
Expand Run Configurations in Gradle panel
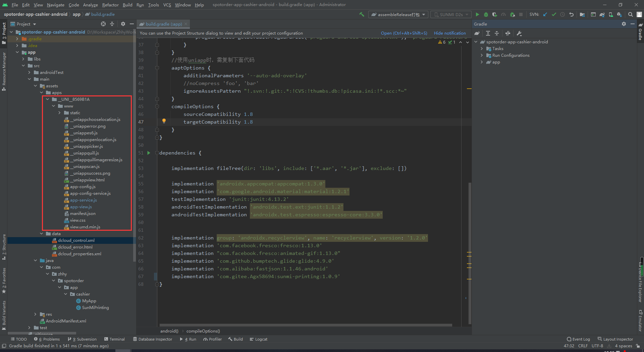(482, 55)
